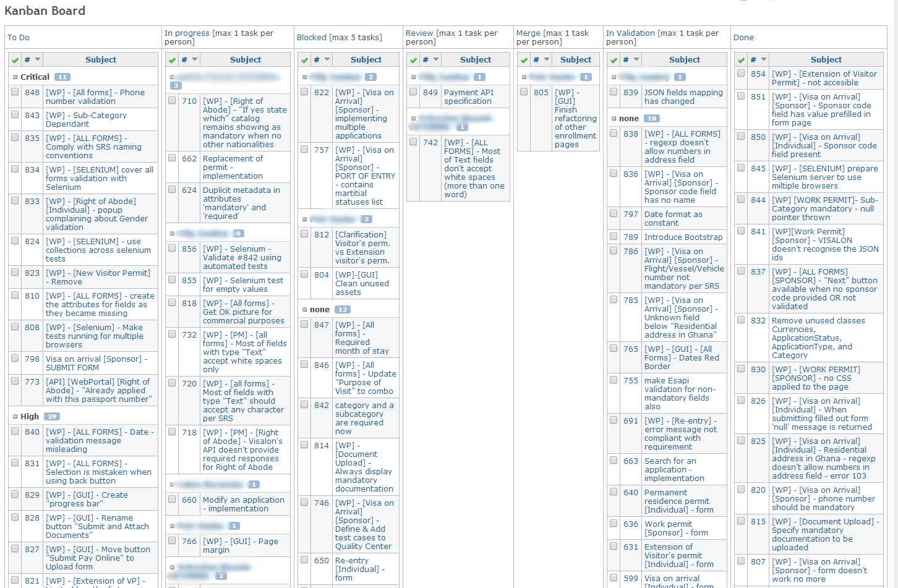The width and height of the screenshot is (898, 588).
Task: Open 'Introduce Bootstrap' issue link
Action: [683, 237]
